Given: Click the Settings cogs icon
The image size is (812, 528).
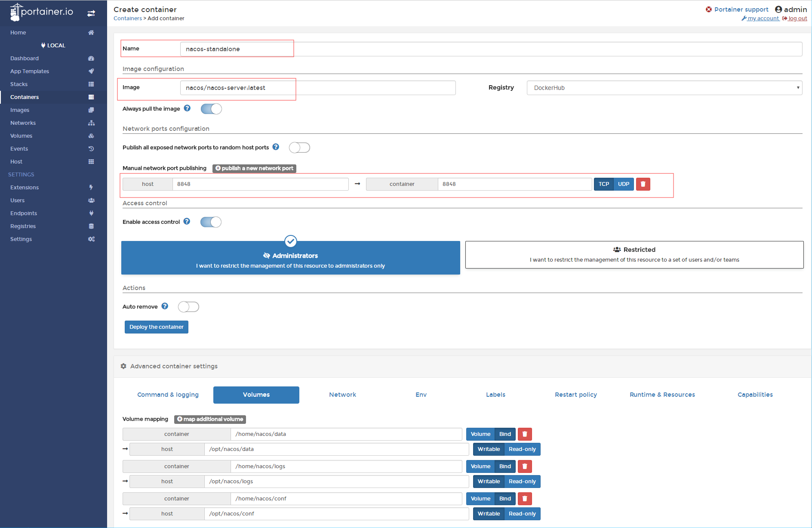Looking at the screenshot, I should click(x=91, y=239).
